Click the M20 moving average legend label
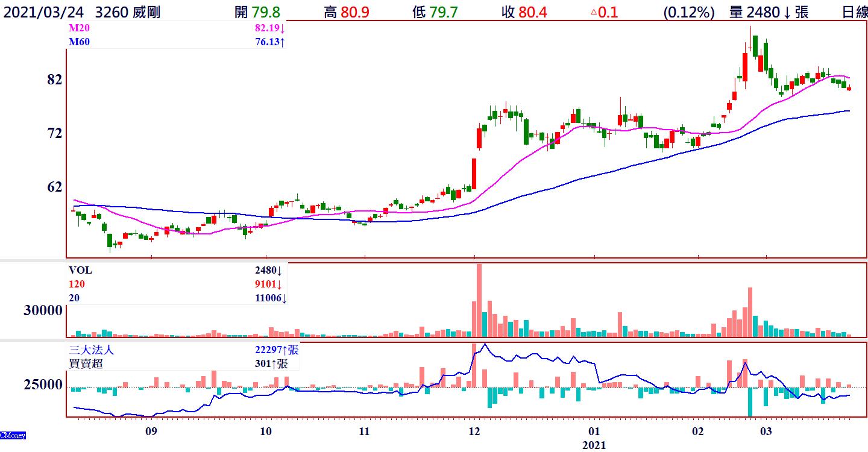The height and width of the screenshot is (452, 868). (x=79, y=28)
